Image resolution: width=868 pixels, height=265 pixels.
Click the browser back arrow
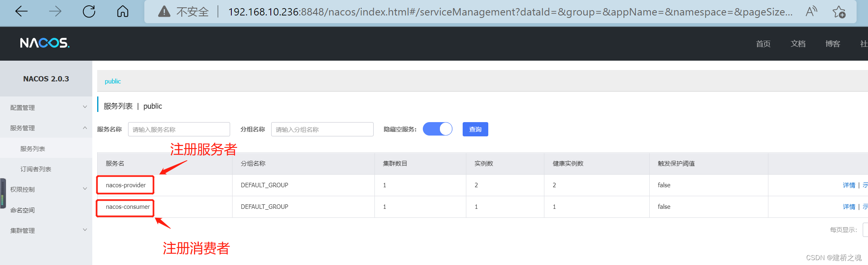21,11
